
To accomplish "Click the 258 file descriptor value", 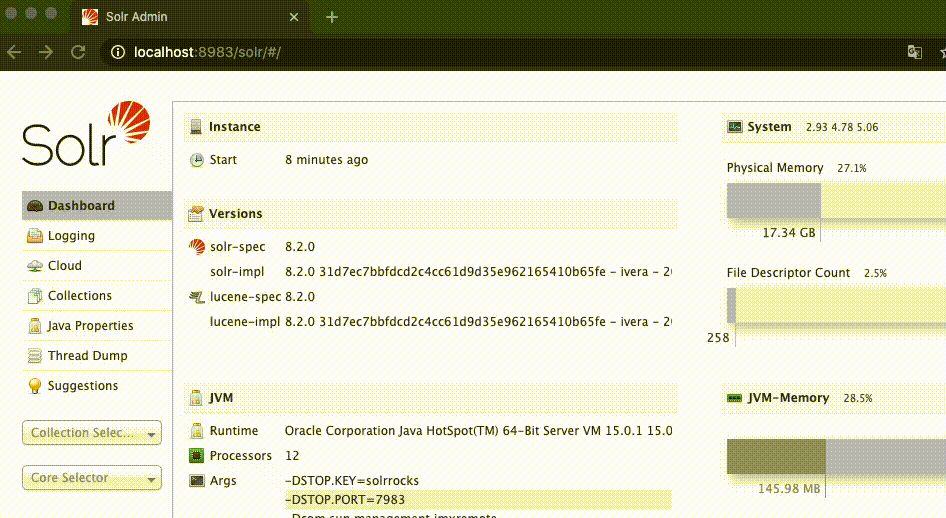I will point(718,338).
